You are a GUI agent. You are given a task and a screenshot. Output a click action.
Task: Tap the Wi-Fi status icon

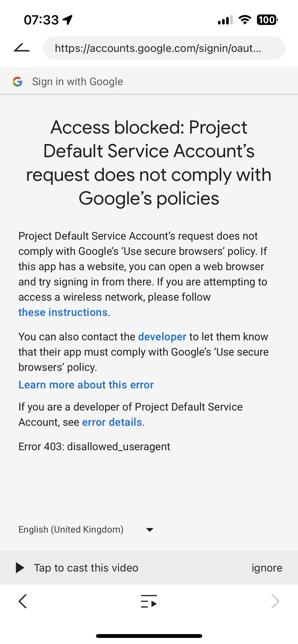coord(245,20)
